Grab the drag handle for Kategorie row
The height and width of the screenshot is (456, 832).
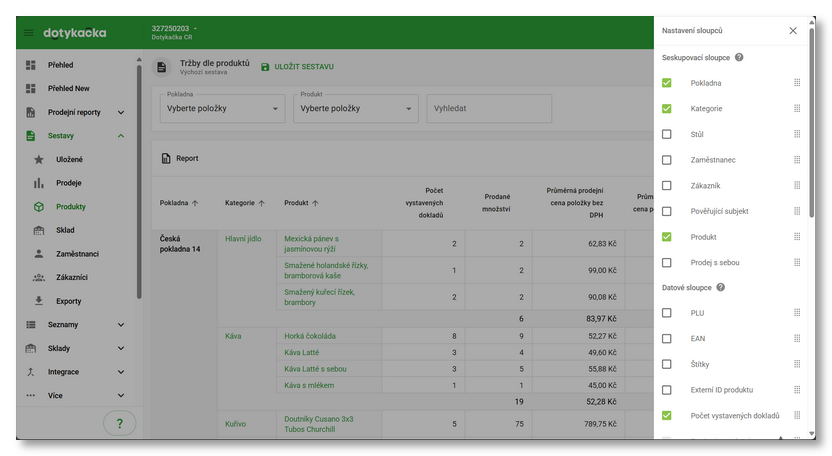click(797, 108)
